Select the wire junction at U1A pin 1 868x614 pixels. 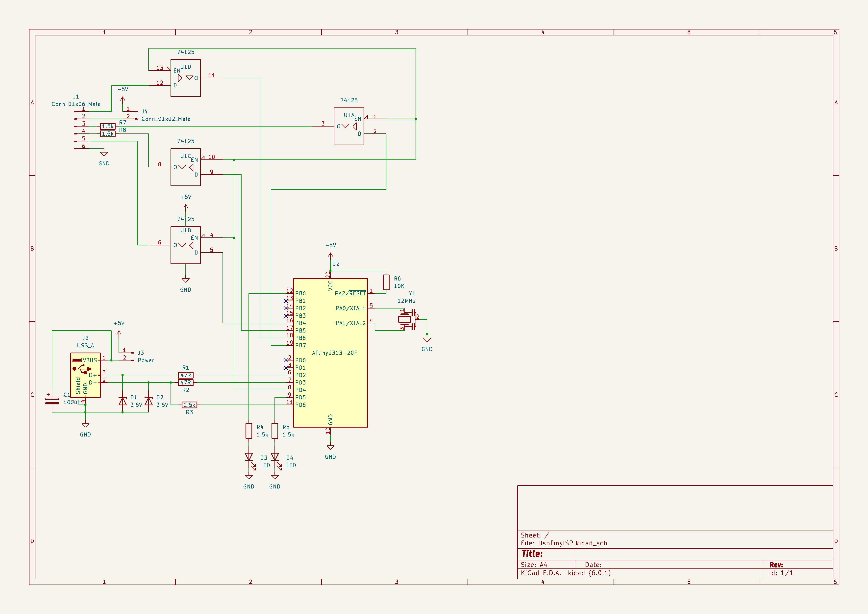pyautogui.click(x=416, y=119)
